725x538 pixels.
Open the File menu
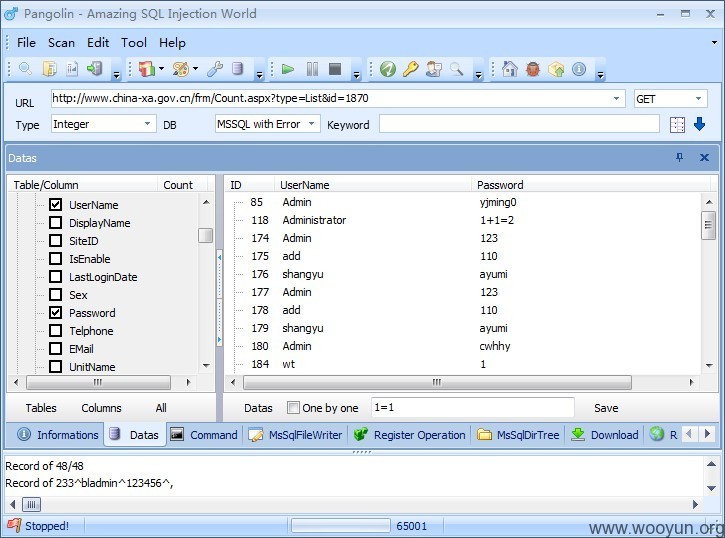(26, 43)
